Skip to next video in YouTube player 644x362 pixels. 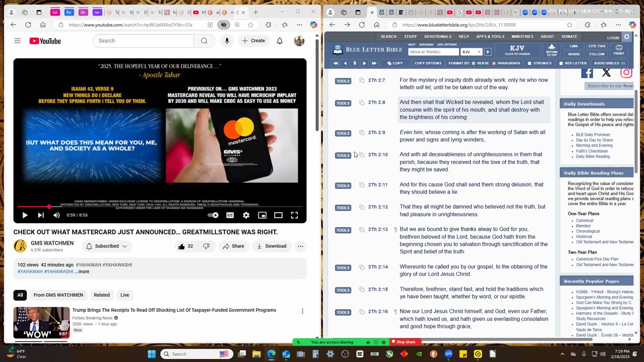tap(41, 215)
